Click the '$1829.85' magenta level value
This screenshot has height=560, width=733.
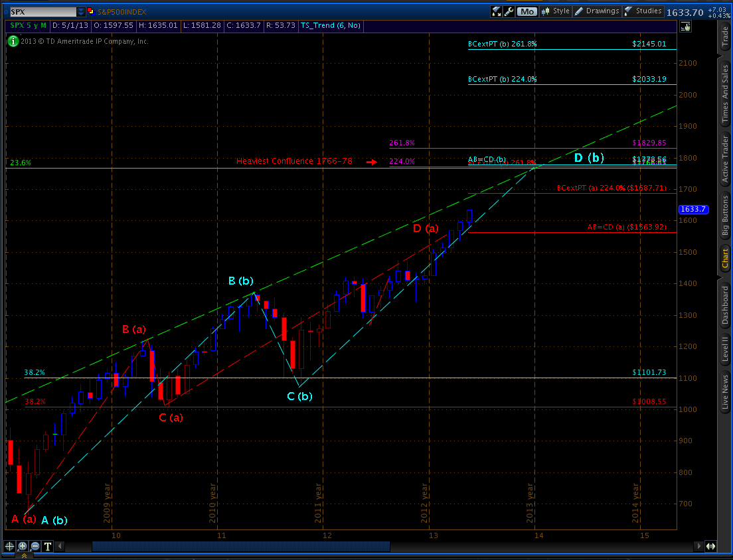[649, 143]
